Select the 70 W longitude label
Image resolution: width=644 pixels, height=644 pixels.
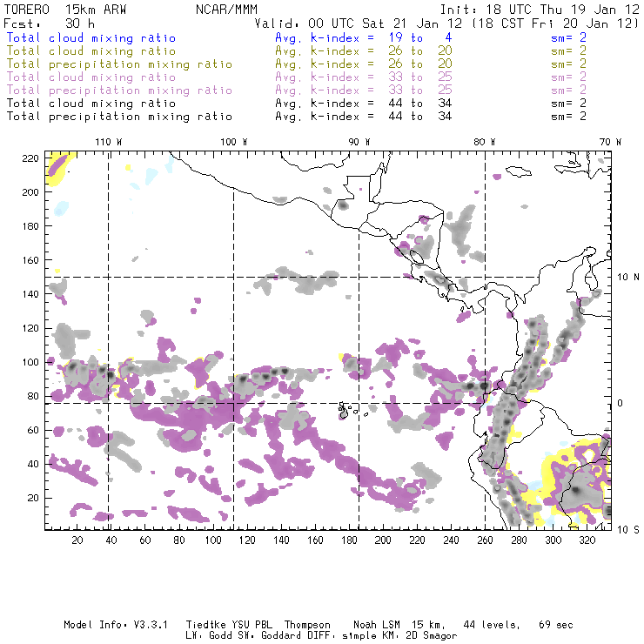coord(612,141)
